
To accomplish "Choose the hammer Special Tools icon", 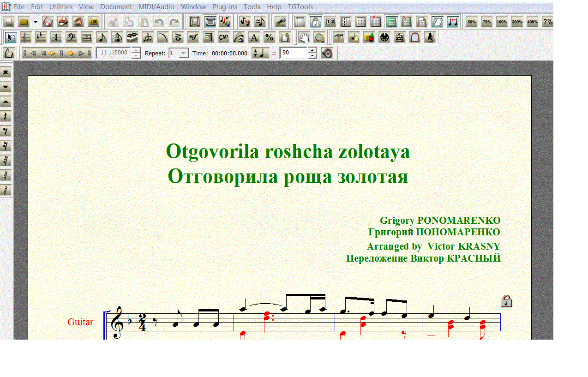I will click(339, 37).
